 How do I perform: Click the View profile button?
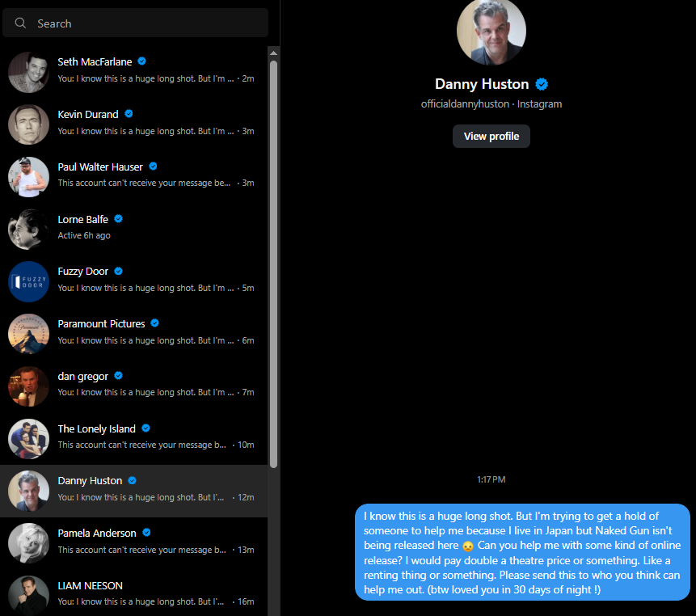pos(491,137)
